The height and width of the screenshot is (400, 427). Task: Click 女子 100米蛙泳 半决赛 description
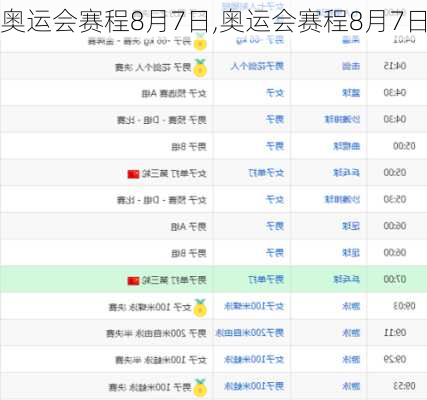[161, 360]
